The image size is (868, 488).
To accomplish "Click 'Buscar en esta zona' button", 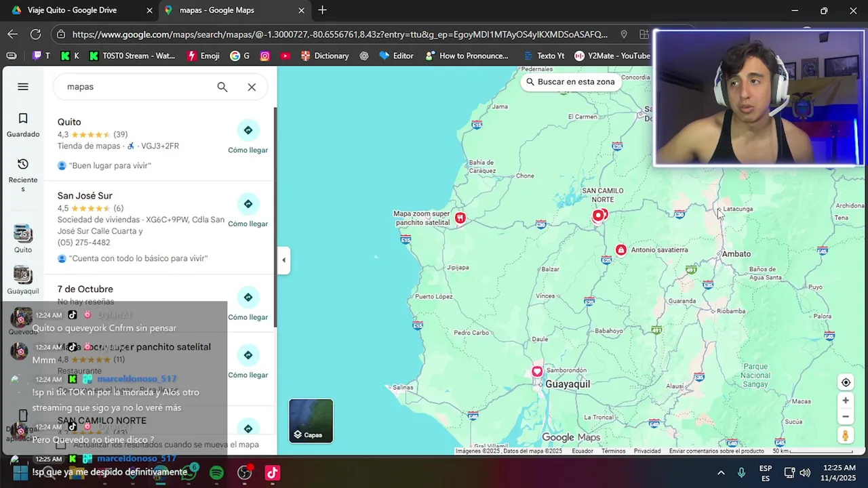I will point(570,81).
